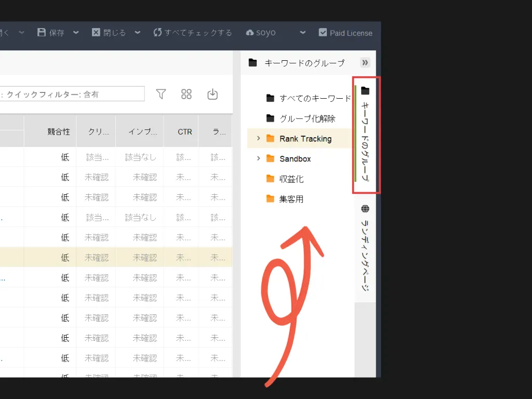Click the X icon on 閉じる
The height and width of the screenshot is (399, 532).
click(x=96, y=32)
